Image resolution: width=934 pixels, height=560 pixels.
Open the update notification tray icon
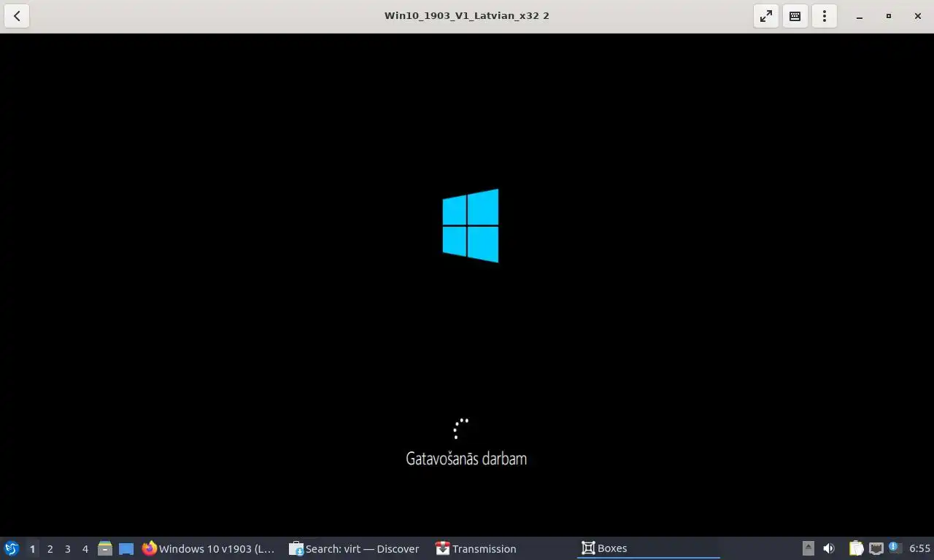pyautogui.click(x=895, y=548)
